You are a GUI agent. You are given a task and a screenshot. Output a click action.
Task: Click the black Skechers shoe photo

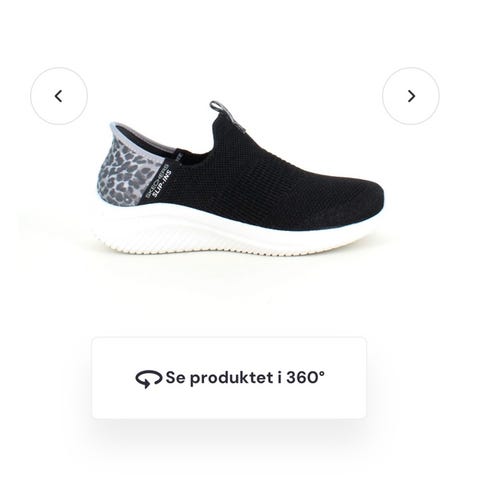(239, 178)
